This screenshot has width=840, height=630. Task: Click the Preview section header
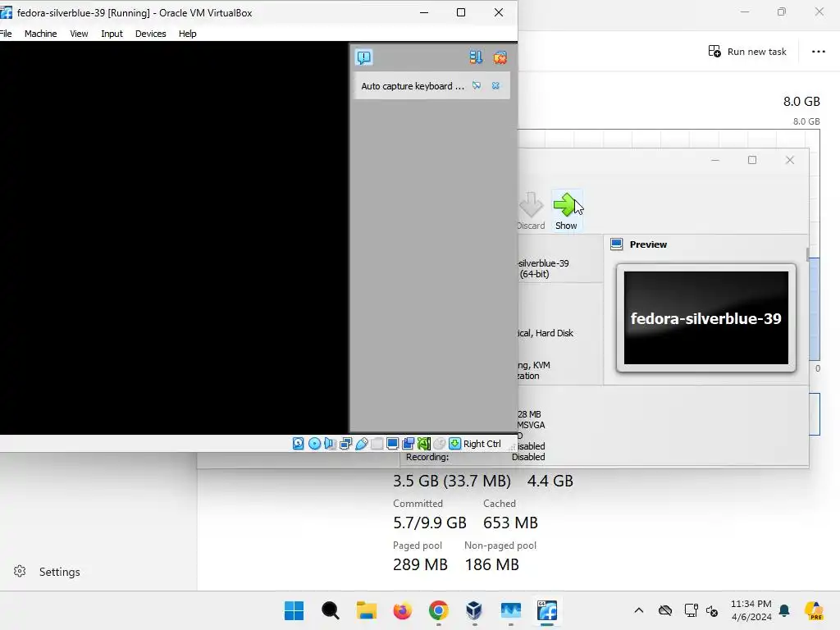pyautogui.click(x=648, y=244)
